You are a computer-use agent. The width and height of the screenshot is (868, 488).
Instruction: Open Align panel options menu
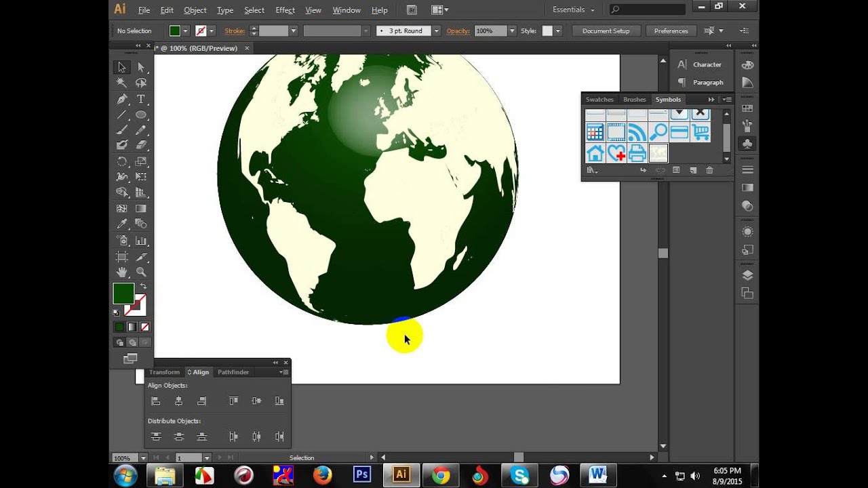coord(283,372)
